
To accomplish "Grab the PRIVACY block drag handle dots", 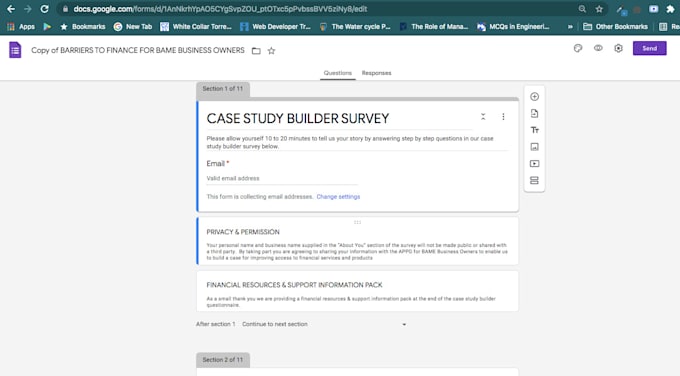I will 357,222.
